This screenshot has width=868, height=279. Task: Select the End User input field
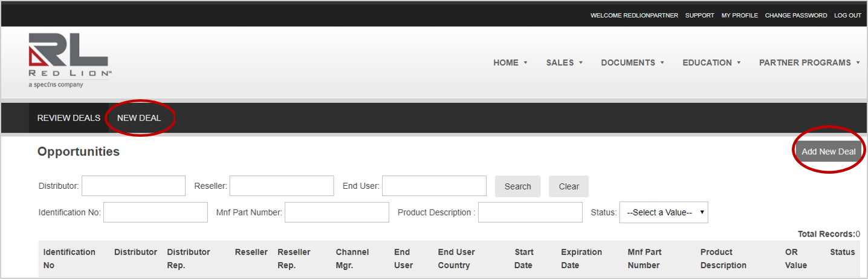click(434, 186)
